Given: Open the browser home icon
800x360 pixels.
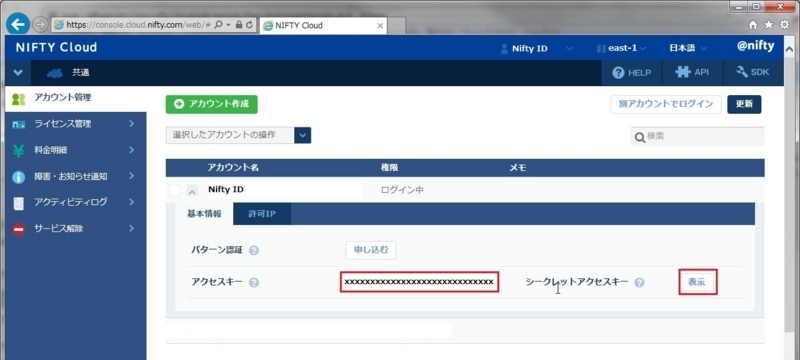Looking at the screenshot, I should [x=753, y=24].
